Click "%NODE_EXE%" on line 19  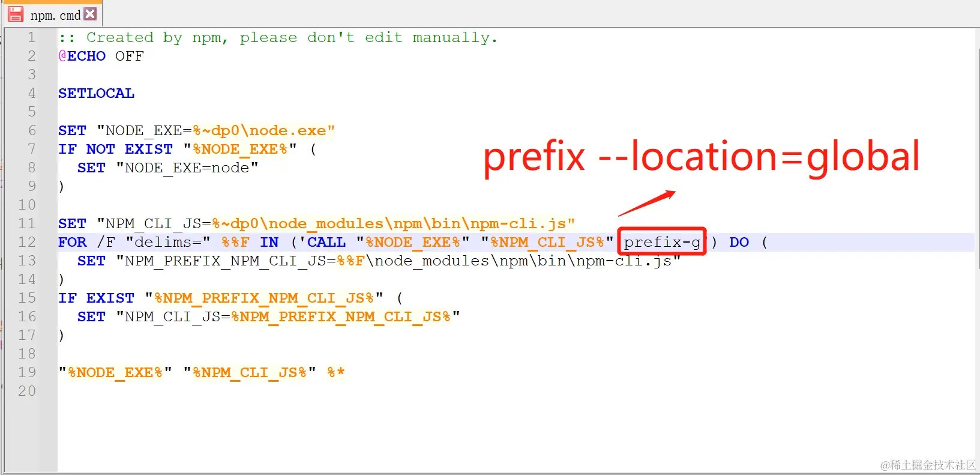115,372
